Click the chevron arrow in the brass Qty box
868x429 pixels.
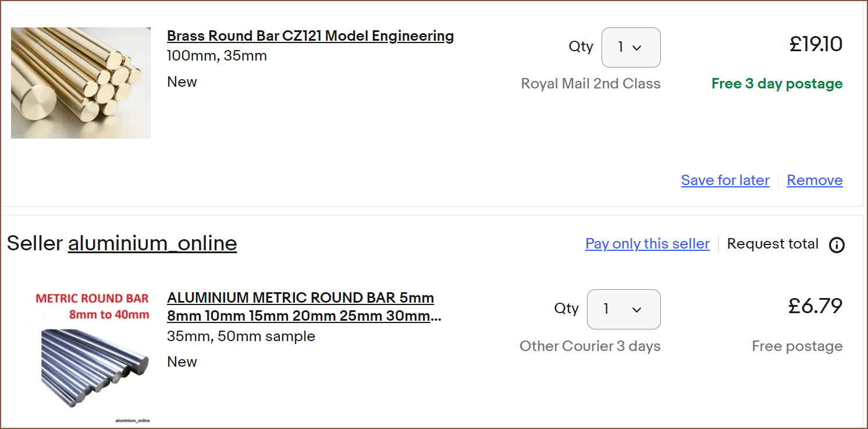coord(636,48)
